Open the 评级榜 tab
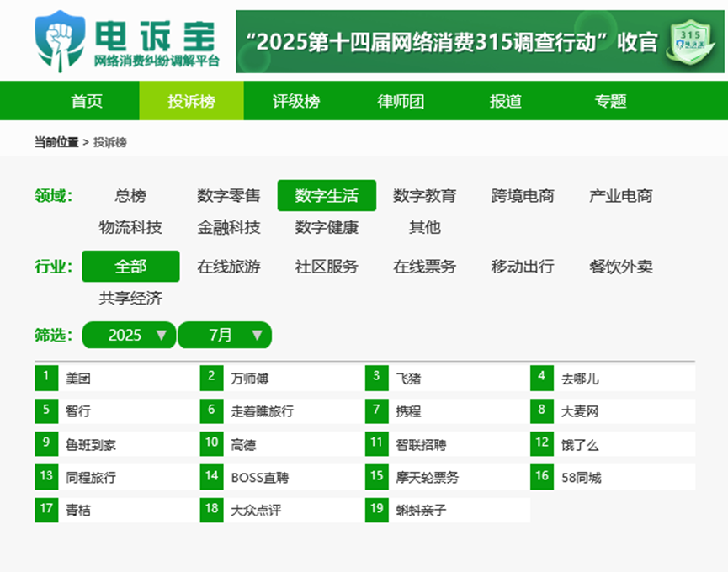This screenshot has height=572, width=728. click(296, 101)
